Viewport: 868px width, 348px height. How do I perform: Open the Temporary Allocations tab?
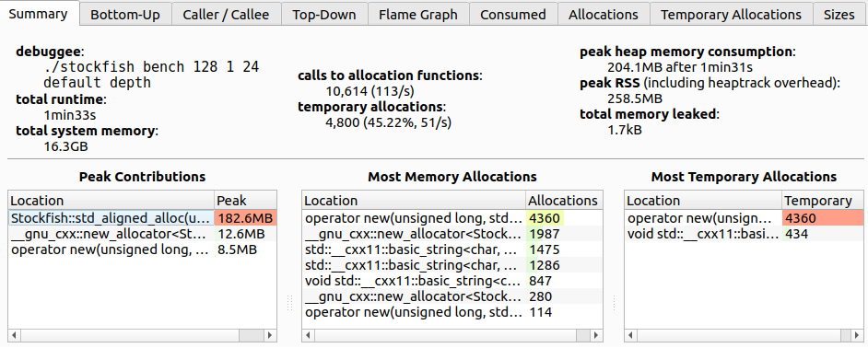tap(732, 15)
